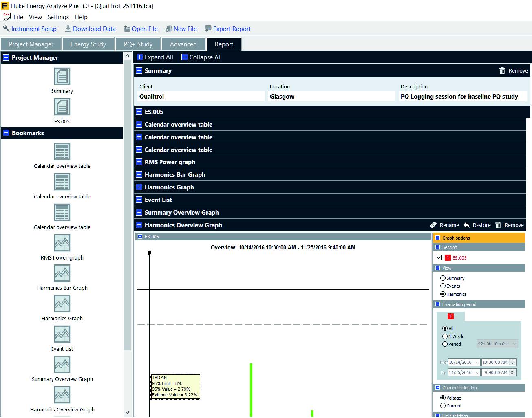Collapse the Harmonics Overview Graph section

[x=139, y=225]
